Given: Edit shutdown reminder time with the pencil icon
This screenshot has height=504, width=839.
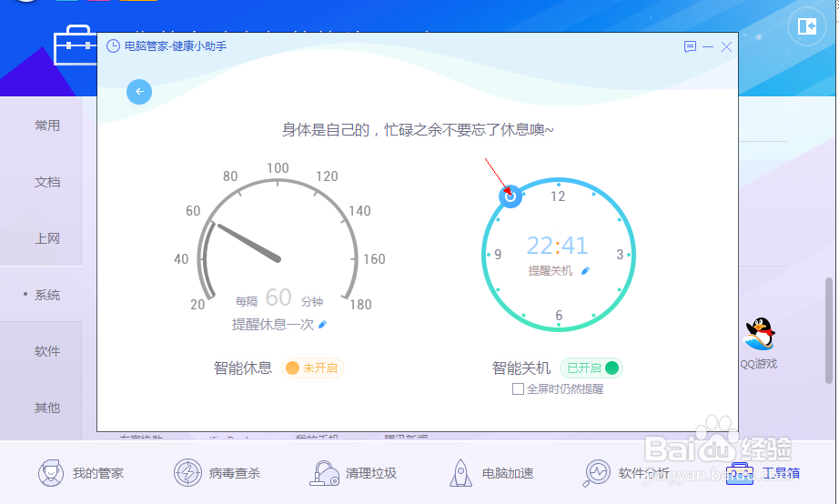Looking at the screenshot, I should pos(585,271).
